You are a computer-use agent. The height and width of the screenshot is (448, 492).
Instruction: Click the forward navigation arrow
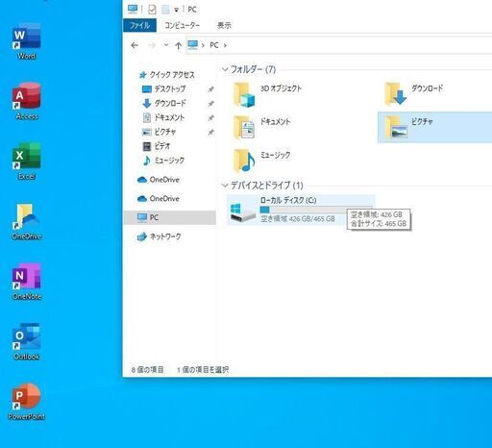pyautogui.click(x=152, y=45)
